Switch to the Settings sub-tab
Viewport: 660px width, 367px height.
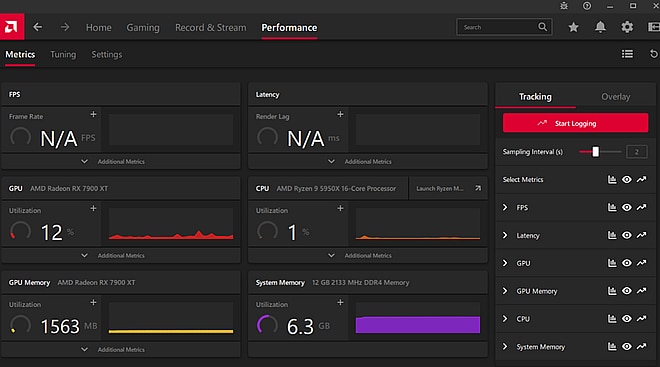click(x=106, y=54)
